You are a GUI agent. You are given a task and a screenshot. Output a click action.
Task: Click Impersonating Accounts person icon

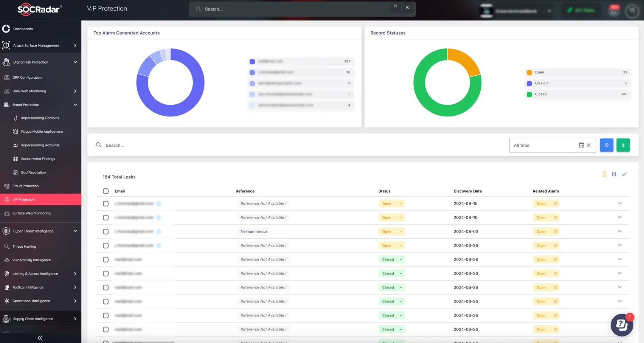point(16,145)
